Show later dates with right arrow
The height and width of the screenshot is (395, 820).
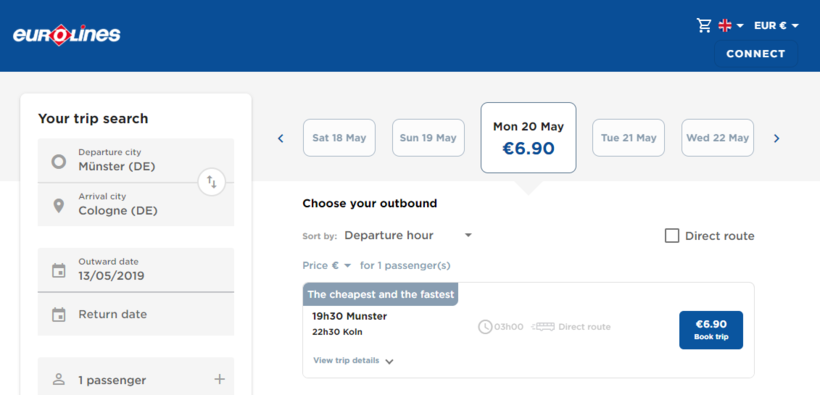pyautogui.click(x=777, y=138)
